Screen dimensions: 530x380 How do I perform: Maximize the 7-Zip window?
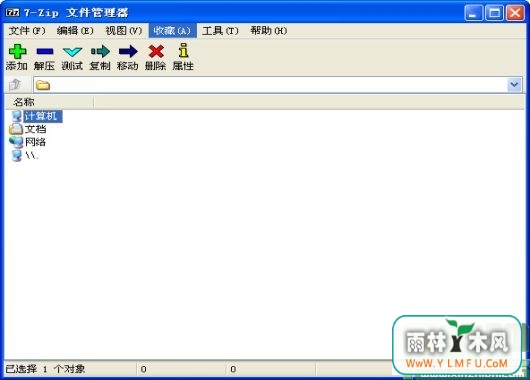point(494,13)
